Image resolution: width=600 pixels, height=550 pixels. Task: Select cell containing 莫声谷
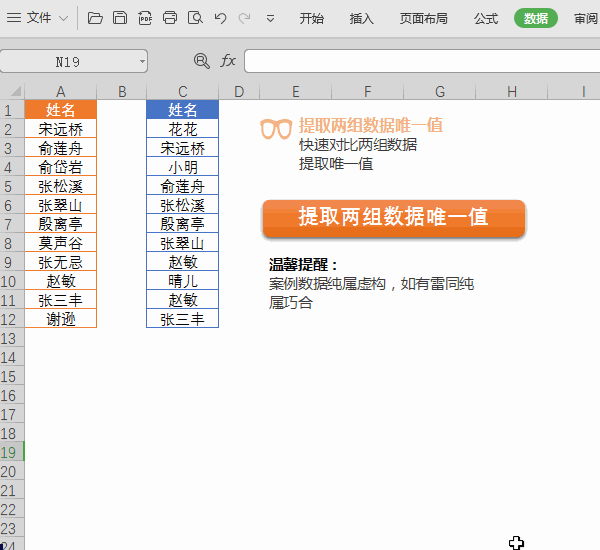(60, 243)
